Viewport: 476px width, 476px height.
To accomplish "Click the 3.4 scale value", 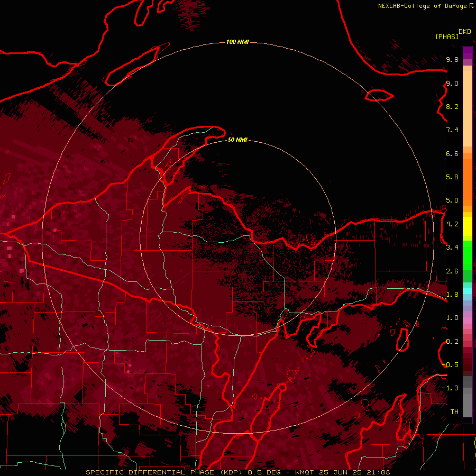I will 452,248.
